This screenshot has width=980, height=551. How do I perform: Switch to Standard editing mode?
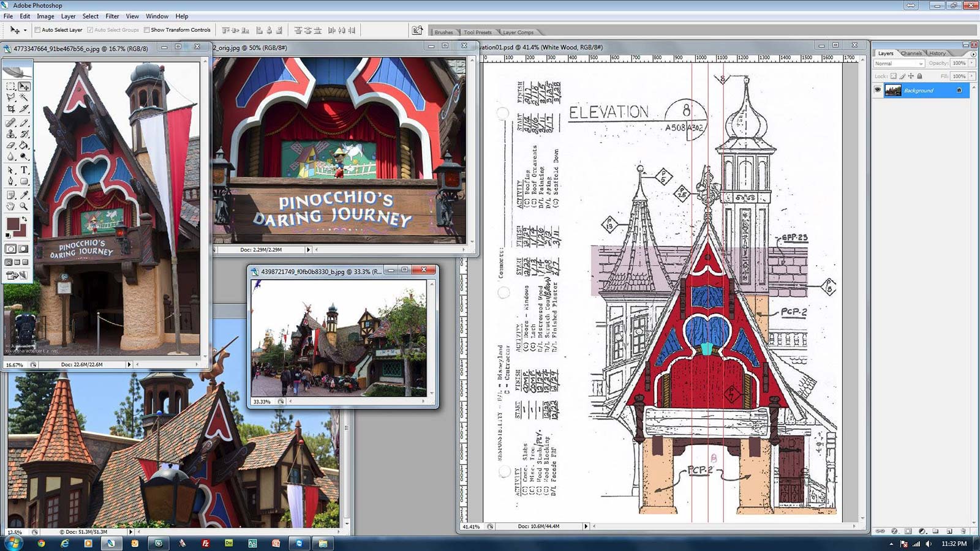(11, 249)
